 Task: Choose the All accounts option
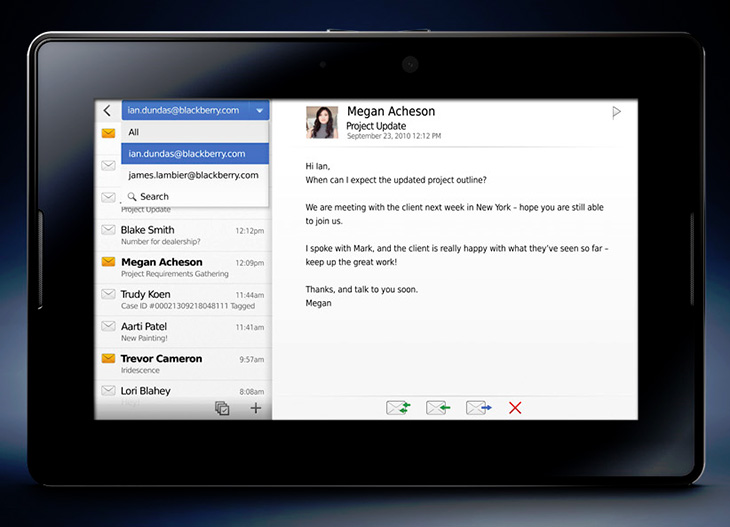(195, 132)
